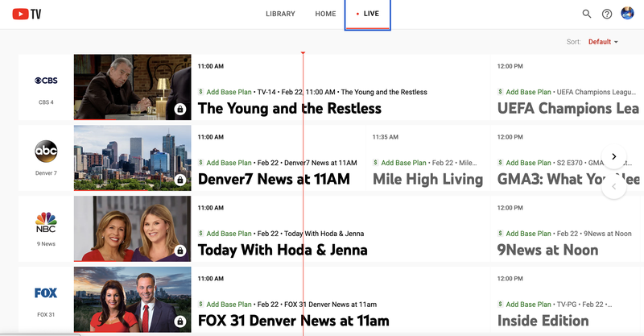This screenshot has width=644, height=336.
Task: Click dollar icon beside Inside Edition info
Action: (500, 304)
